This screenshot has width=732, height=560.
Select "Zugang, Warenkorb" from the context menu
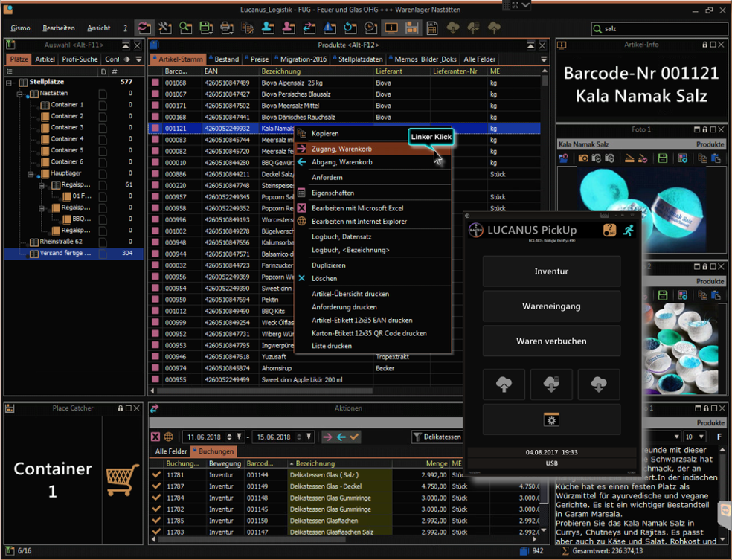tap(342, 149)
